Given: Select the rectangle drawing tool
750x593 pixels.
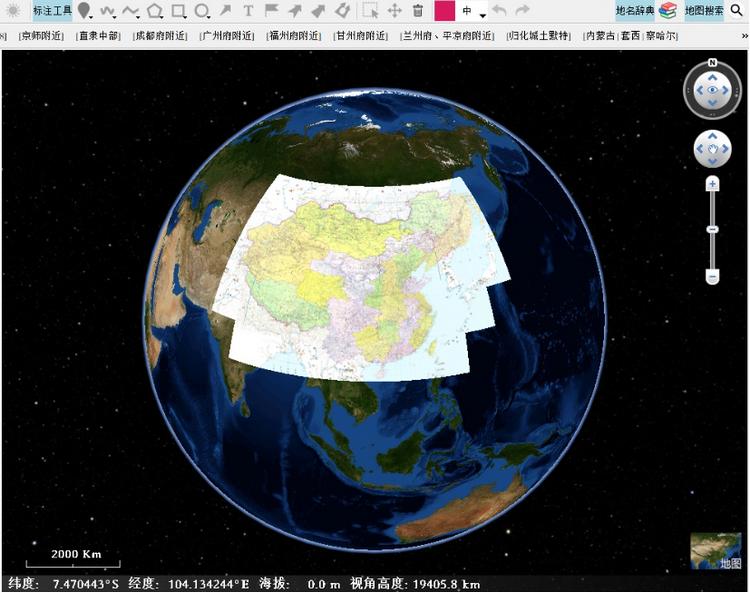Looking at the screenshot, I should click(178, 11).
